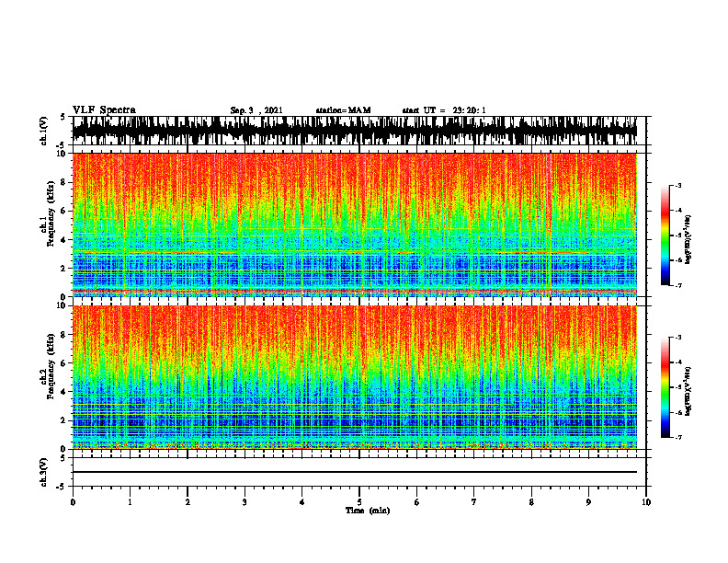The width and height of the screenshot is (728, 563).
Task: Click the '-5' label on lower colorbar
Action: [678, 387]
